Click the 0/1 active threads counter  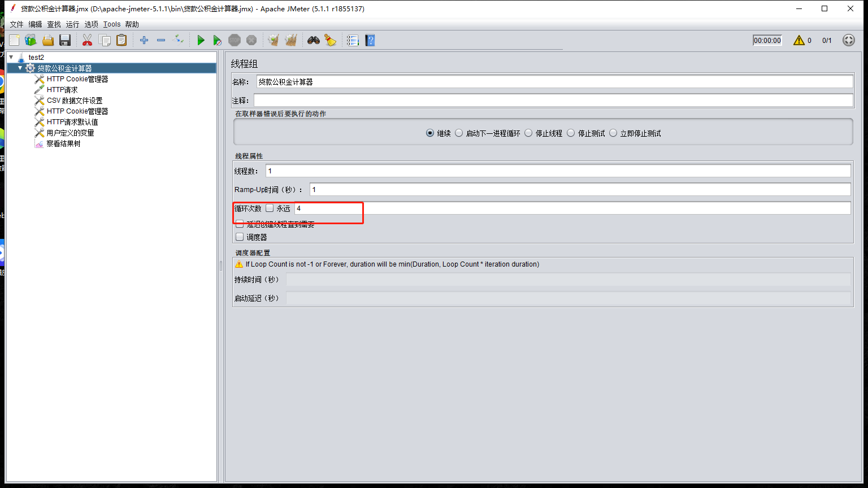827,40
